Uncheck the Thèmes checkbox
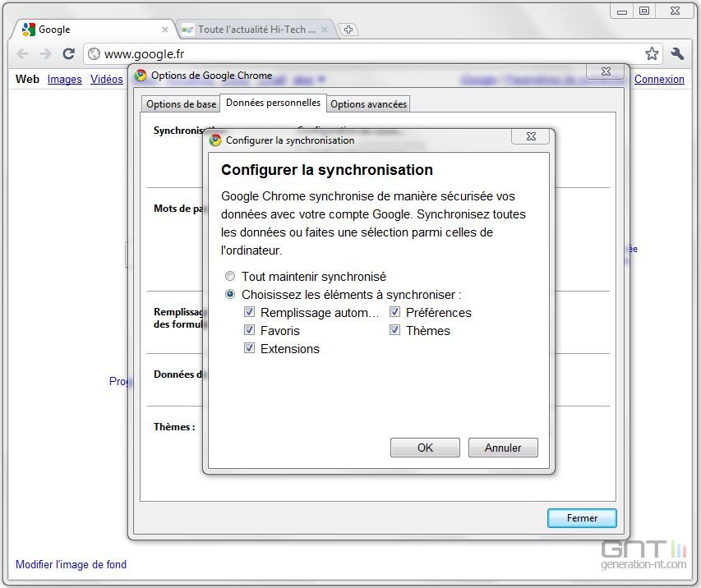701x588 pixels. pos(394,330)
